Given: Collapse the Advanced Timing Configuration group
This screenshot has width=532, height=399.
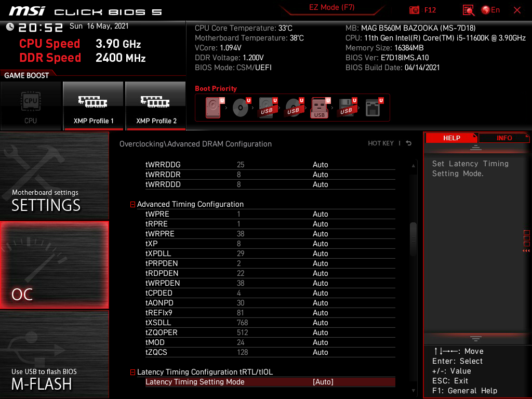Looking at the screenshot, I should click(x=132, y=204).
